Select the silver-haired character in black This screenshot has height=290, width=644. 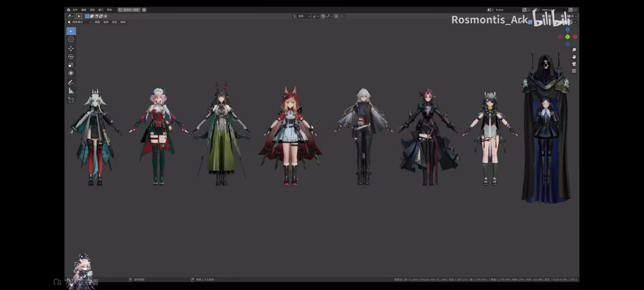click(364, 136)
